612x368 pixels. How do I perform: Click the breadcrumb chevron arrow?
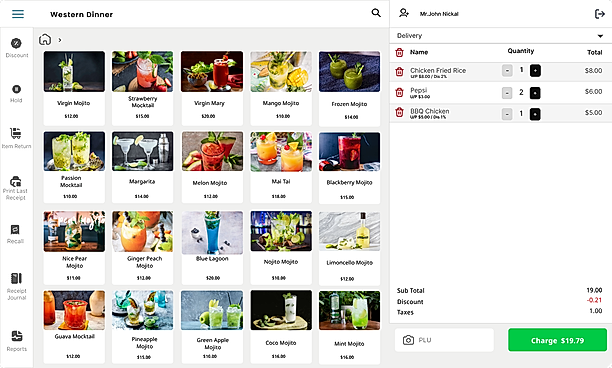coord(60,40)
